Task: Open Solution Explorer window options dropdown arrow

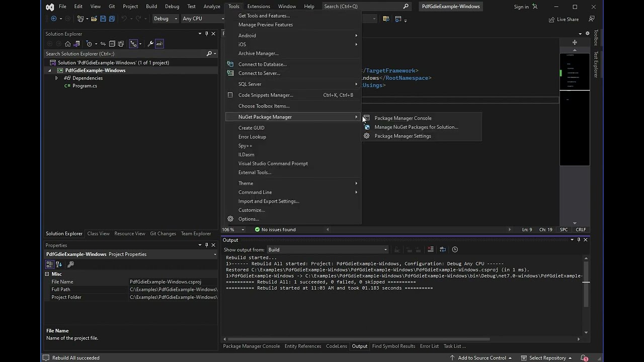Action: pyautogui.click(x=200, y=34)
